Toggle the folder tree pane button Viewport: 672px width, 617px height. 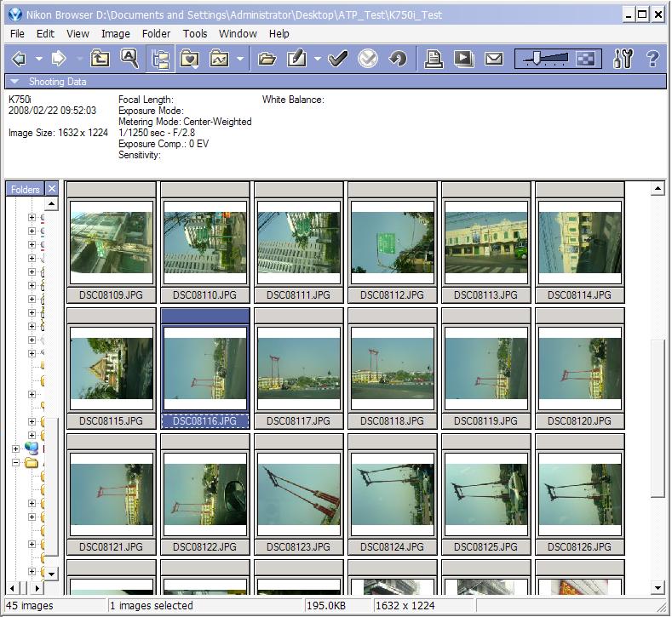pyautogui.click(x=160, y=59)
